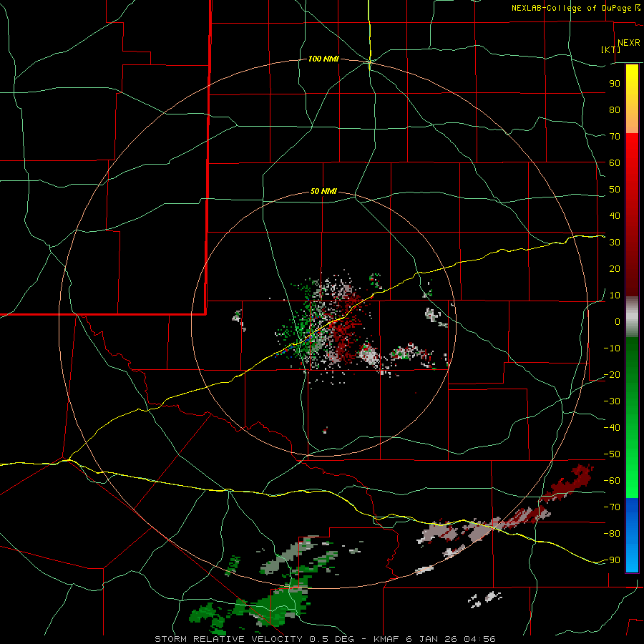Image resolution: width=644 pixels, height=644 pixels.
Task: Click the -10 value on velocity scale
Action: [612, 348]
